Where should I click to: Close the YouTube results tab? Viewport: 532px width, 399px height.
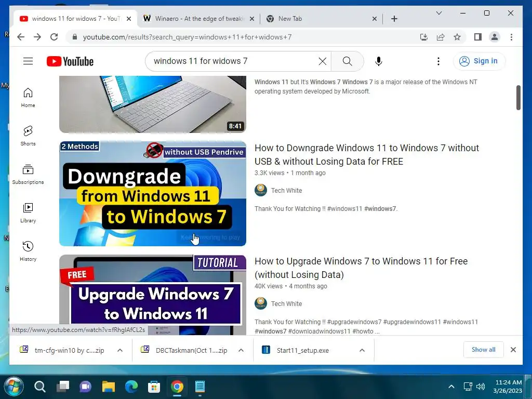[x=129, y=19]
